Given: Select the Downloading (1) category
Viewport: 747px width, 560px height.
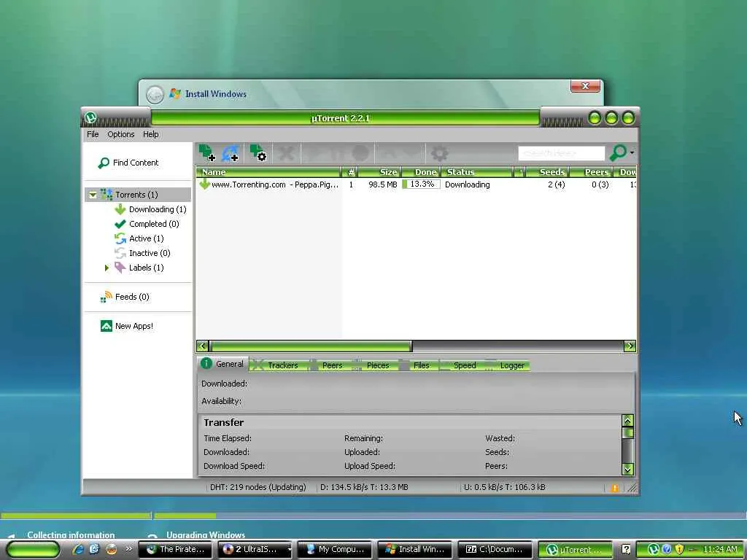Looking at the screenshot, I should click(x=158, y=209).
